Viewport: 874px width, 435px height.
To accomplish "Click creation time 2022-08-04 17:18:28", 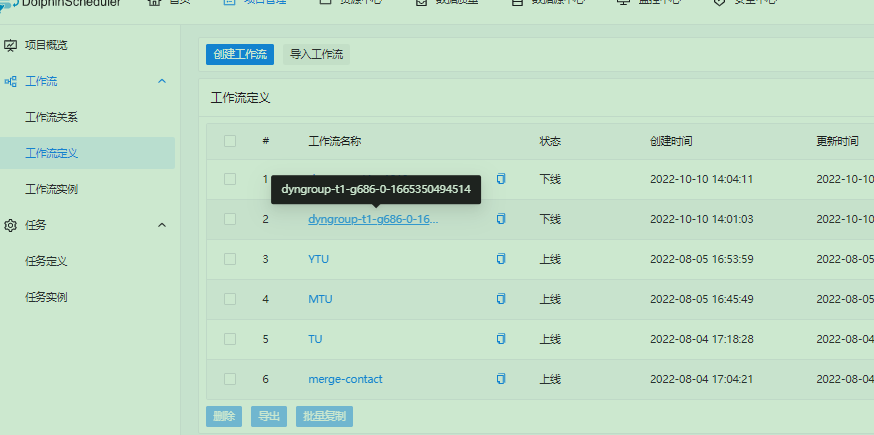I will tap(702, 339).
